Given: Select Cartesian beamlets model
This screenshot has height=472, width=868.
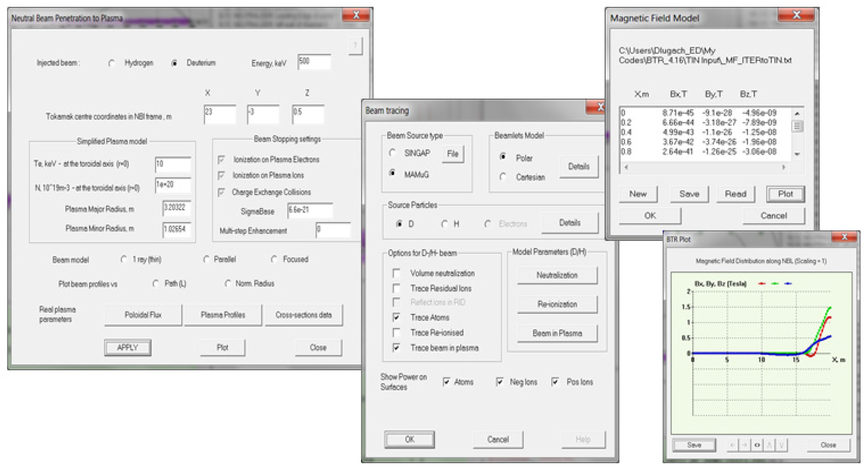Looking at the screenshot, I should pos(503,177).
